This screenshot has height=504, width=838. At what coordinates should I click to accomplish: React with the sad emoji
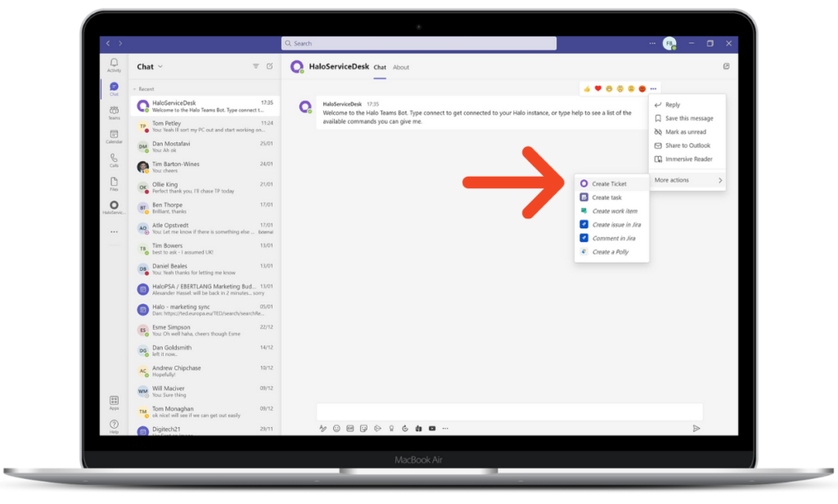631,88
